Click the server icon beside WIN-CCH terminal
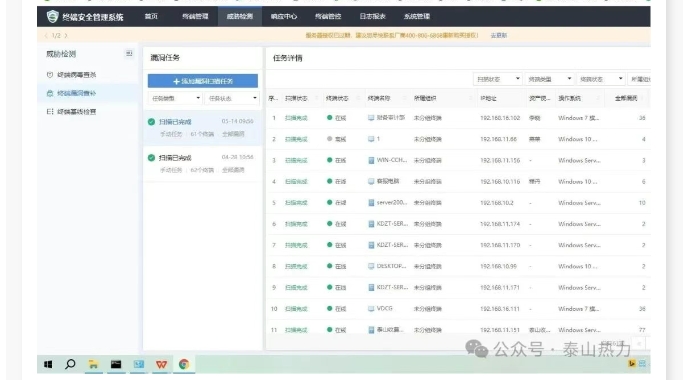Screen dimensions: 689x380 (x=371, y=160)
